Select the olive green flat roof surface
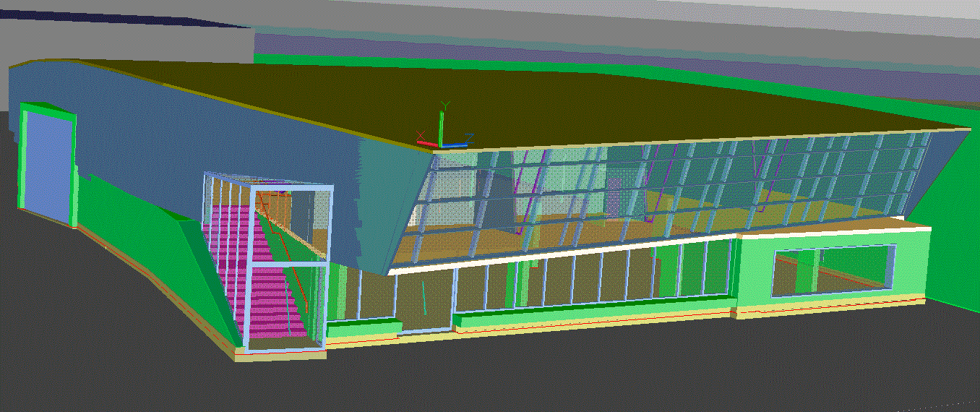Screen dimensions: 980x412 [506, 101]
